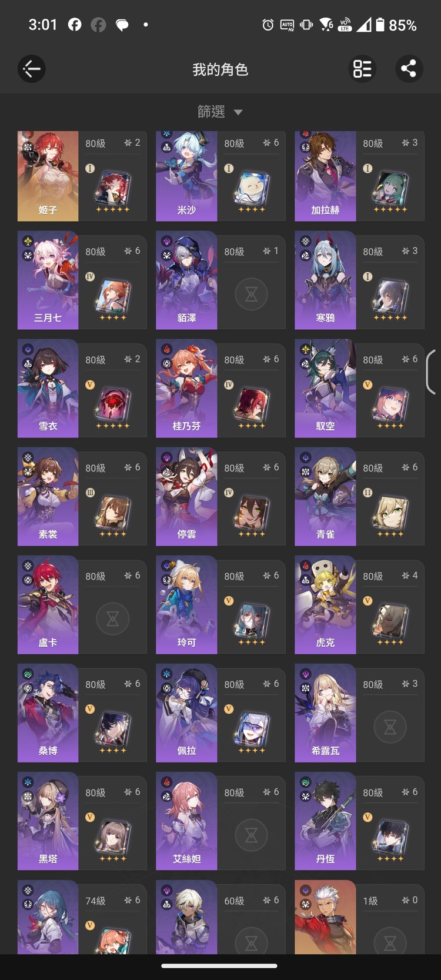Image resolution: width=441 pixels, height=980 pixels.
Task: Select 三月七 character portrait
Action: [x=48, y=279]
